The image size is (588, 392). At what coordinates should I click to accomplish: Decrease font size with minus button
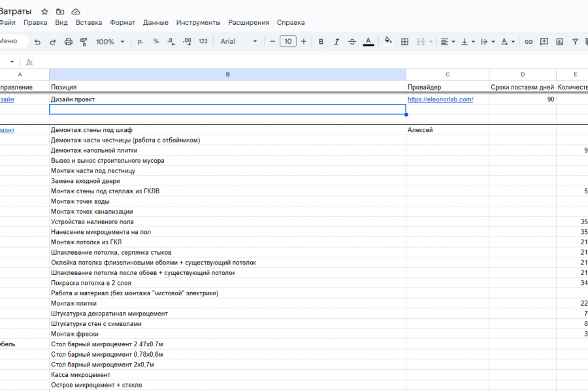[x=272, y=42]
